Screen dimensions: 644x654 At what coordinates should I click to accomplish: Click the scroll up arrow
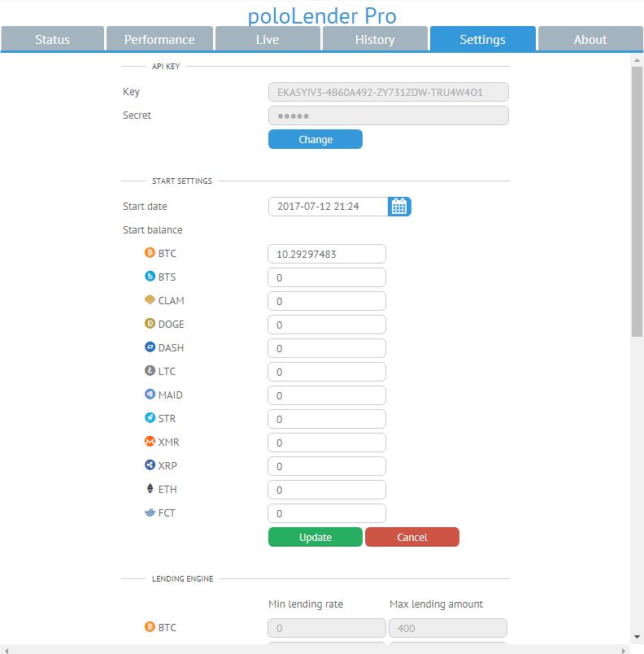637,60
